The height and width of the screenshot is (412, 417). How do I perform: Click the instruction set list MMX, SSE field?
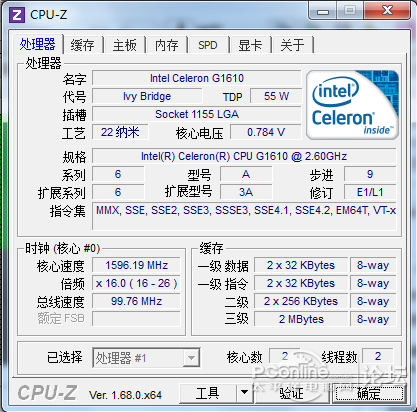pyautogui.click(x=244, y=216)
